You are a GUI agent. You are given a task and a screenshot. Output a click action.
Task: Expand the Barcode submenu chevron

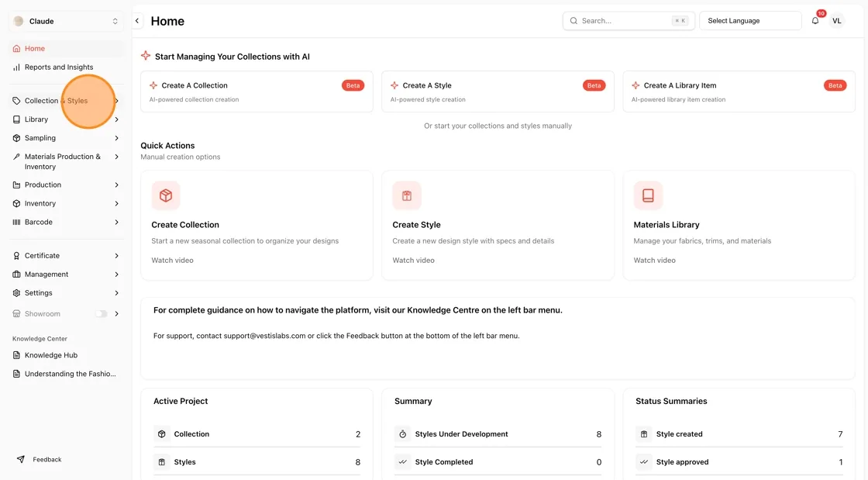tap(117, 222)
